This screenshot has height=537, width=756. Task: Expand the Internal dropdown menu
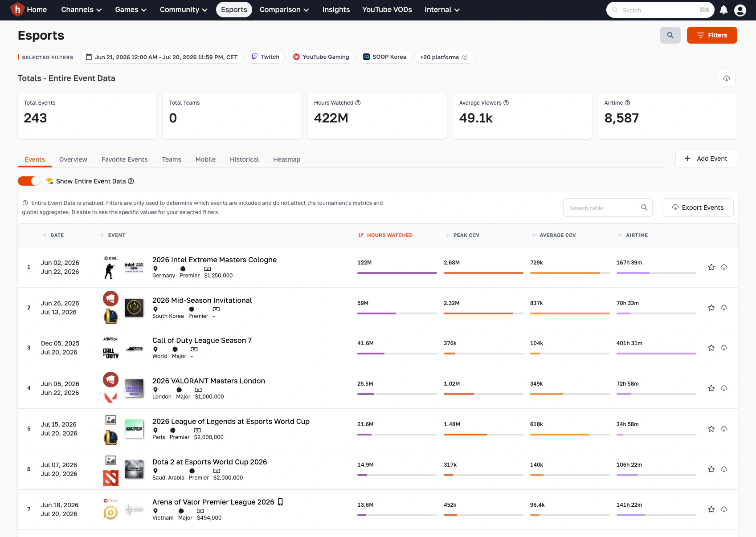(442, 10)
